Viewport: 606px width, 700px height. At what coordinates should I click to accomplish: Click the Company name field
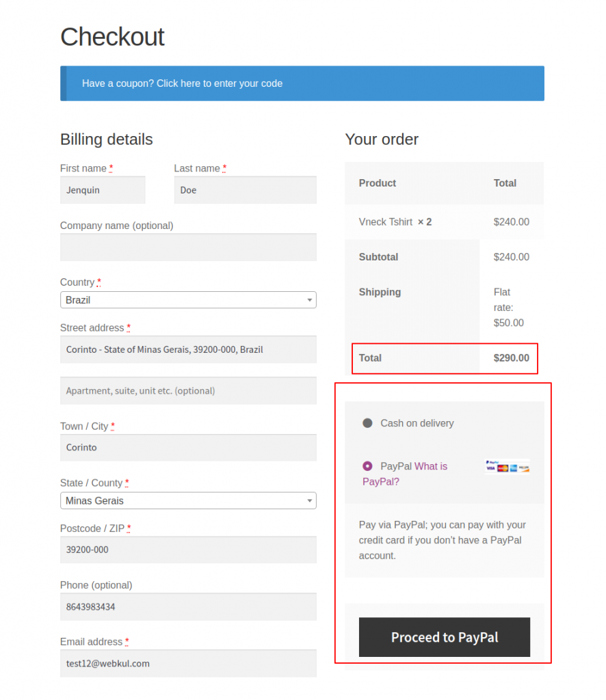click(x=188, y=247)
